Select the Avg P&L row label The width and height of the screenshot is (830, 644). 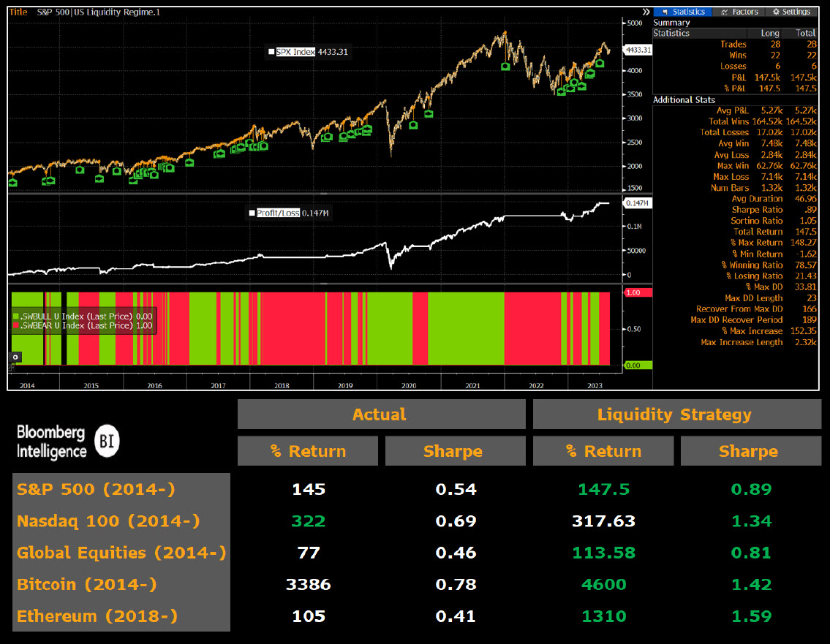pos(733,110)
